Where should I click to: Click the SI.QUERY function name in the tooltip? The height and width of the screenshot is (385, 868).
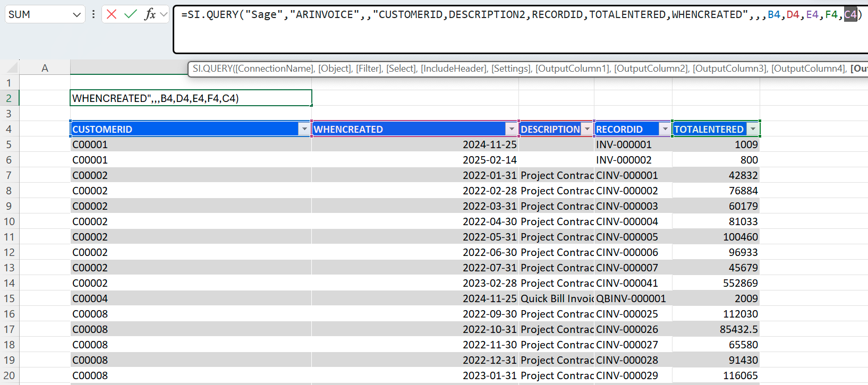[212, 69]
